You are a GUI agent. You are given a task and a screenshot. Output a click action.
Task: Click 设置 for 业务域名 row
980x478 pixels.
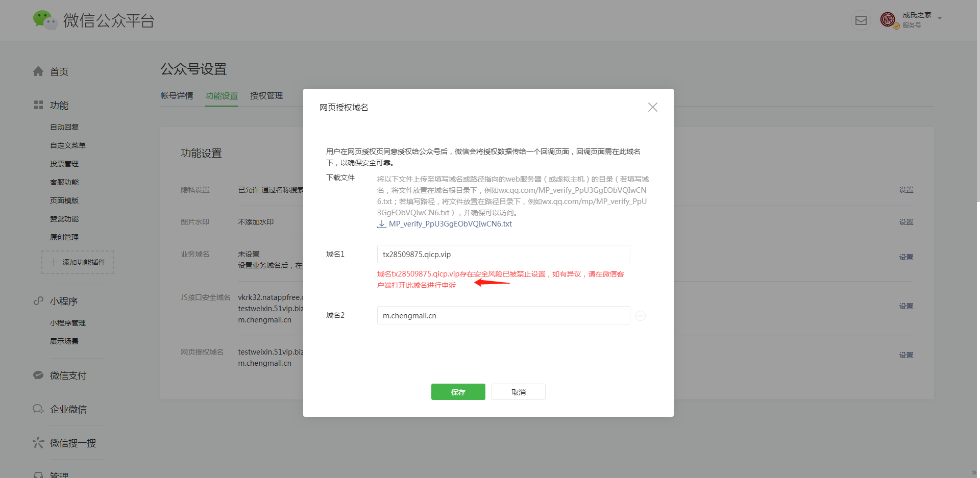tap(906, 257)
